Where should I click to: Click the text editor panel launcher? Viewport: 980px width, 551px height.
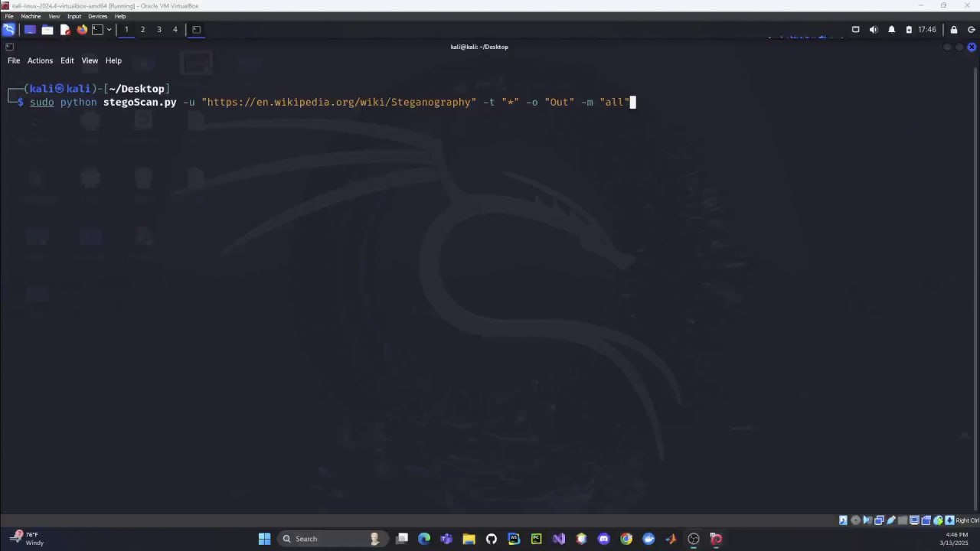click(x=65, y=30)
